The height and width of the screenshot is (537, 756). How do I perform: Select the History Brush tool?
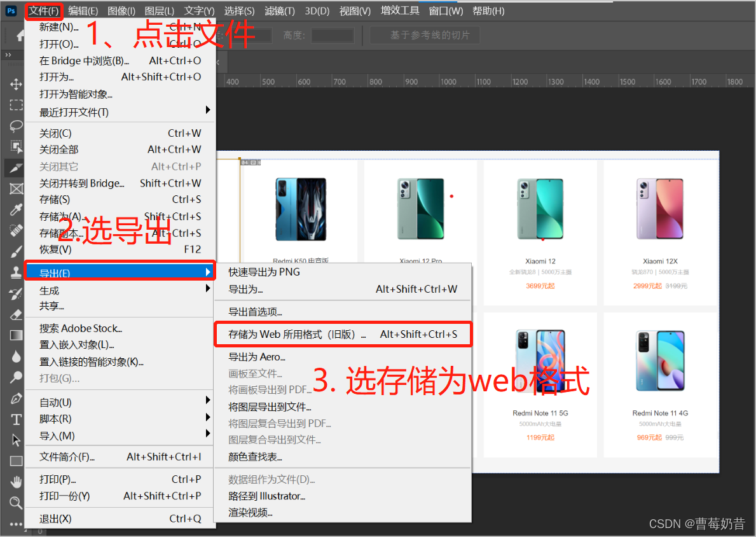16,293
